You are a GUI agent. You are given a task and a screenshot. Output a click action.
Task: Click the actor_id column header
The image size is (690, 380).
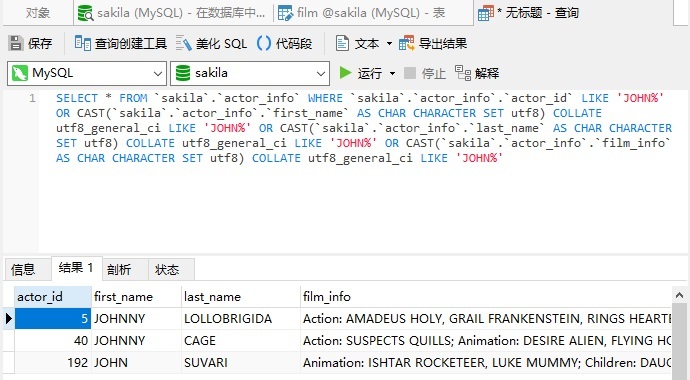[x=53, y=296]
